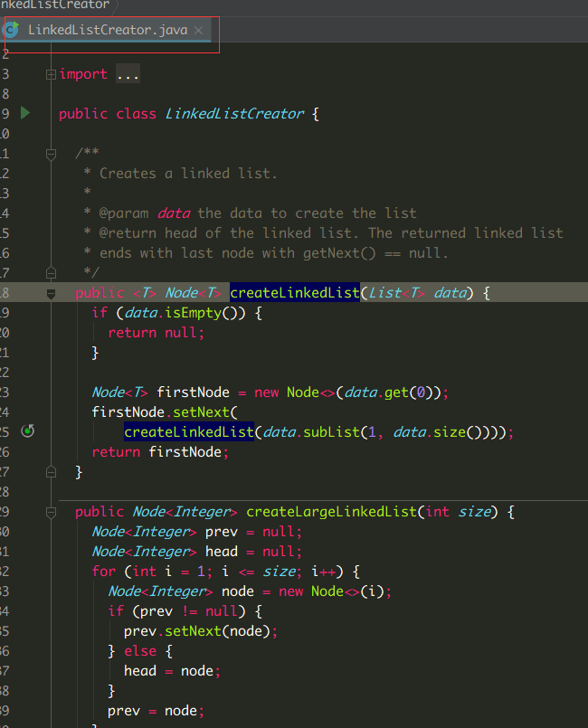Click 'new Node<>(i)' expression

(333, 591)
